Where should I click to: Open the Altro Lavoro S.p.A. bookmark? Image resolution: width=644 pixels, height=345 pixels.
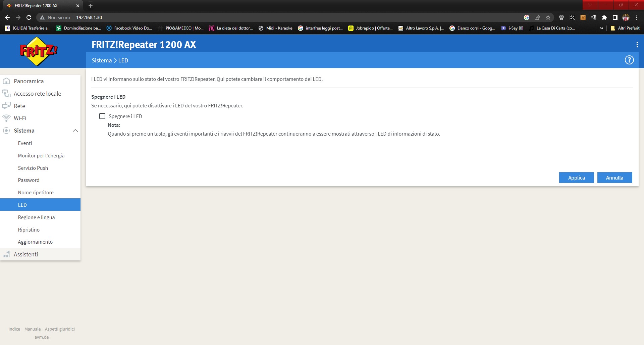point(421,28)
